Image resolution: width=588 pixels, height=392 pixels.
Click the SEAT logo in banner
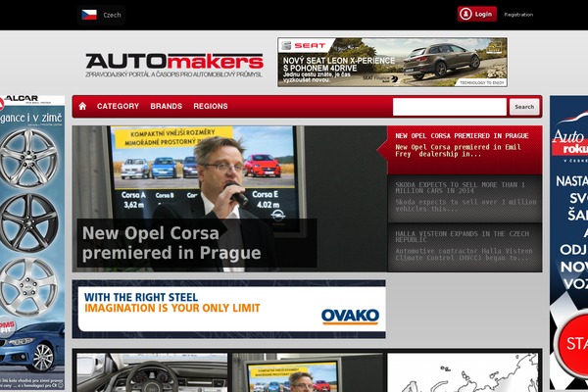pyautogui.click(x=304, y=45)
